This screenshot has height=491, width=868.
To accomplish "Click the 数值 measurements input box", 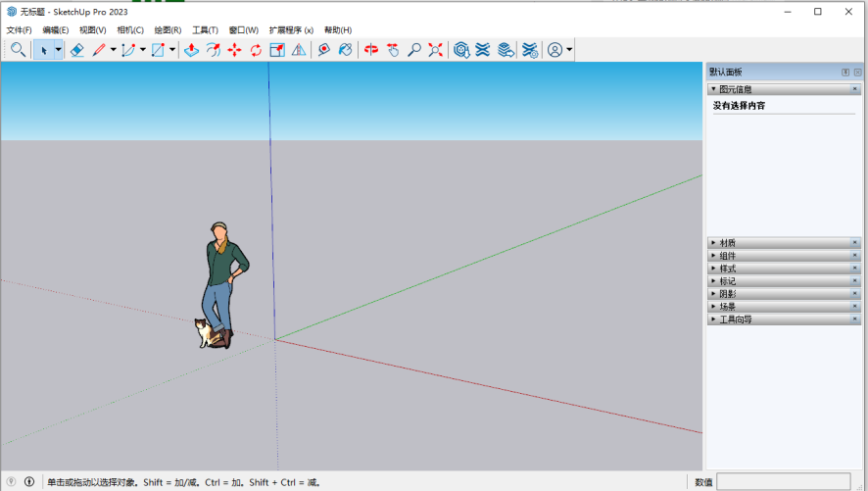I will coord(784,481).
